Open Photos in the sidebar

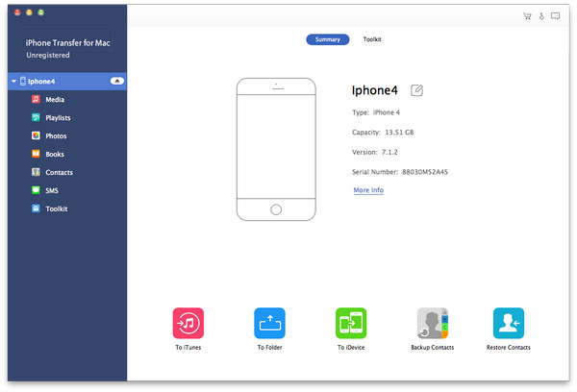tap(56, 135)
